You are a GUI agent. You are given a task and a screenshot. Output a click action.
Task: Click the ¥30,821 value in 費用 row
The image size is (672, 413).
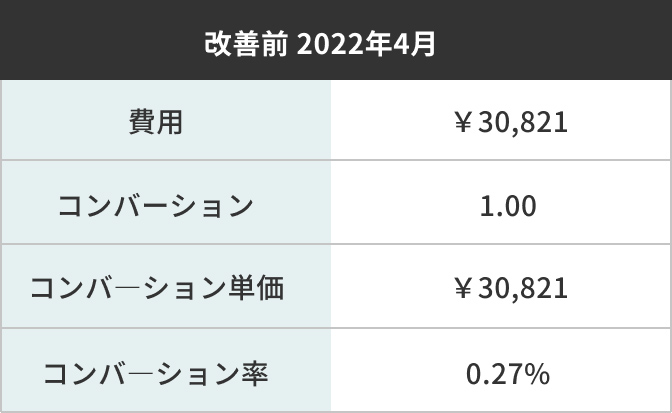pos(510,123)
